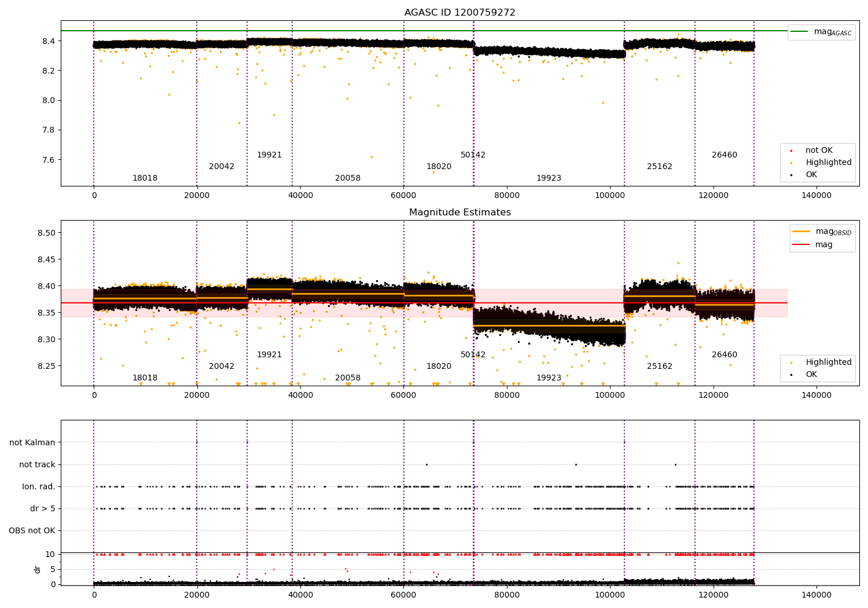Select the mag AGASC legend entry
The width and height of the screenshot is (868, 608).
pos(822,32)
